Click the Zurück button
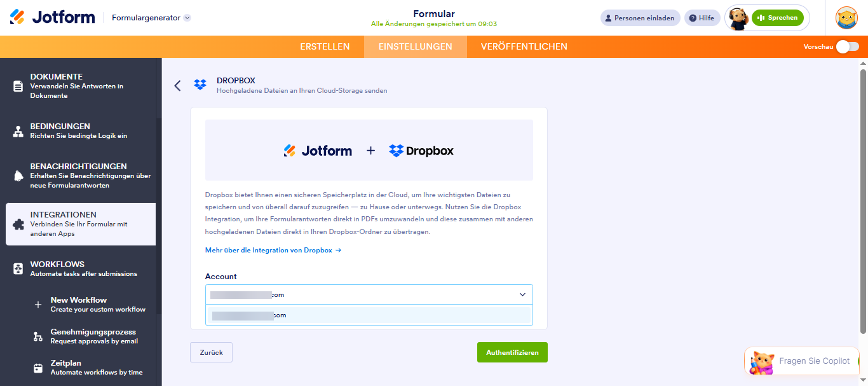Image resolution: width=868 pixels, height=386 pixels. point(211,352)
